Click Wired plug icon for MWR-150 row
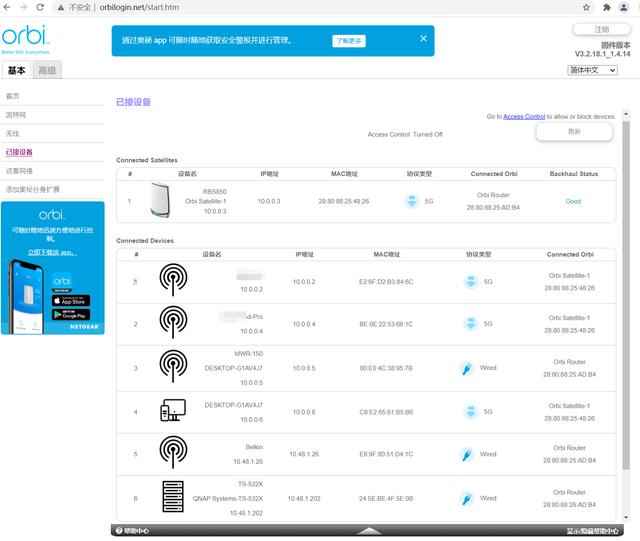Image resolution: width=640 pixels, height=541 pixels. [x=467, y=368]
